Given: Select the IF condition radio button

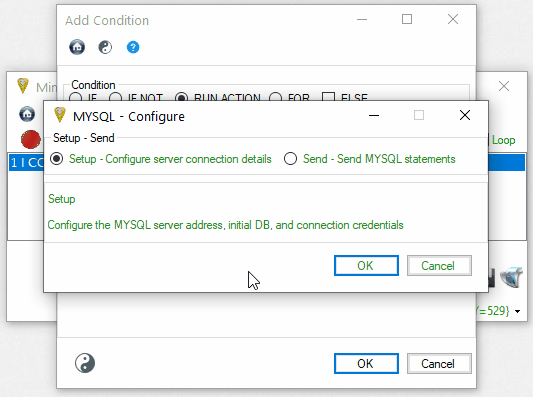Looking at the screenshot, I should click(x=75, y=97).
